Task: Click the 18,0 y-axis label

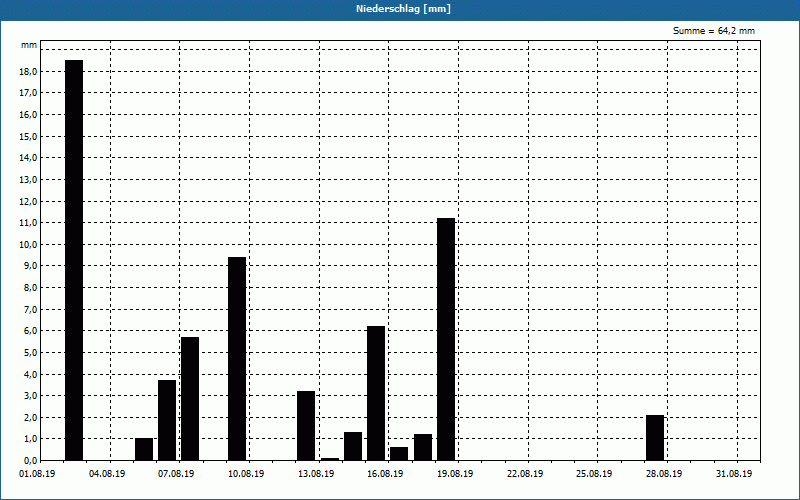Action: coord(27,71)
